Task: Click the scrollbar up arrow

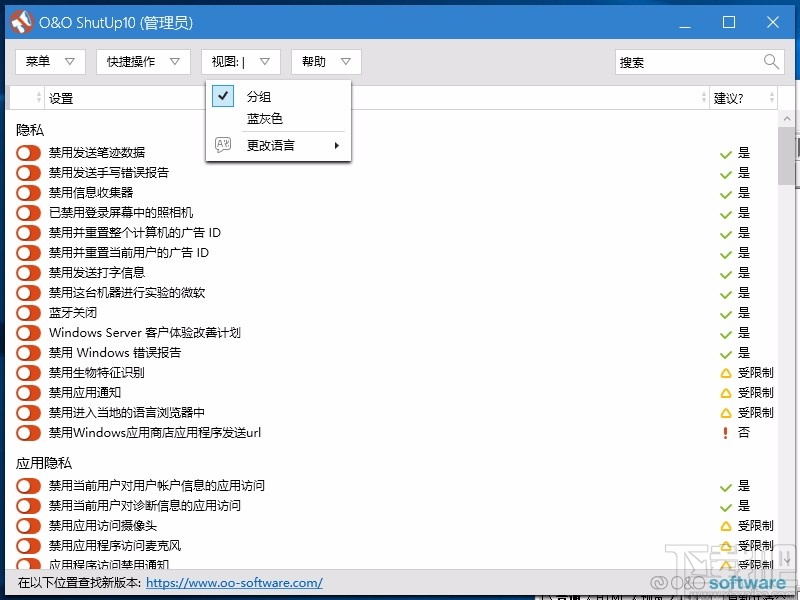Action: pos(787,118)
